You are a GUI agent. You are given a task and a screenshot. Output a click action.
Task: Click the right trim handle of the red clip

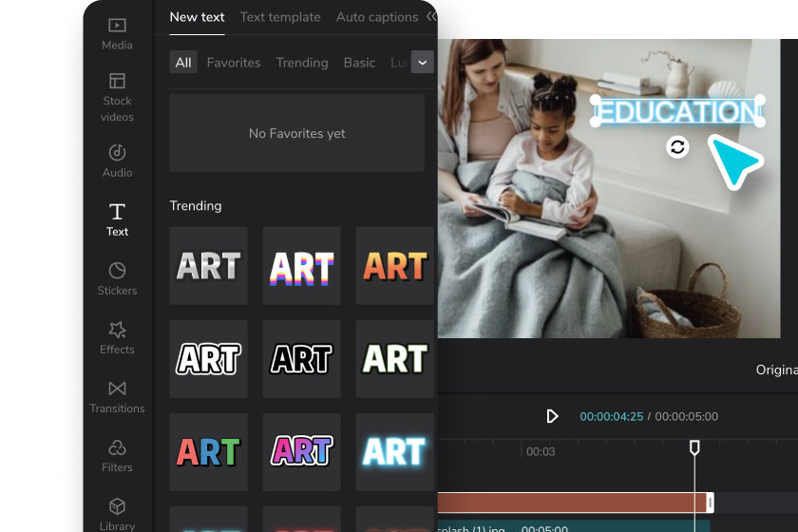point(710,503)
